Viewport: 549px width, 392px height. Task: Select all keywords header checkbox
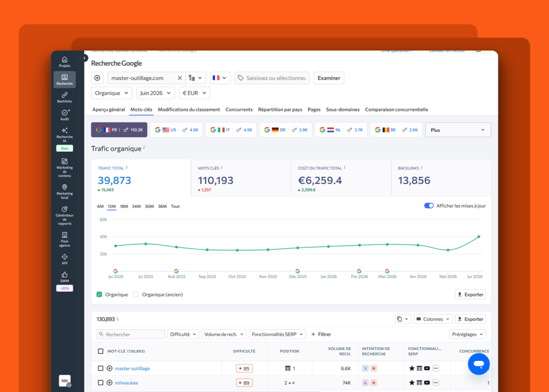[100, 351]
